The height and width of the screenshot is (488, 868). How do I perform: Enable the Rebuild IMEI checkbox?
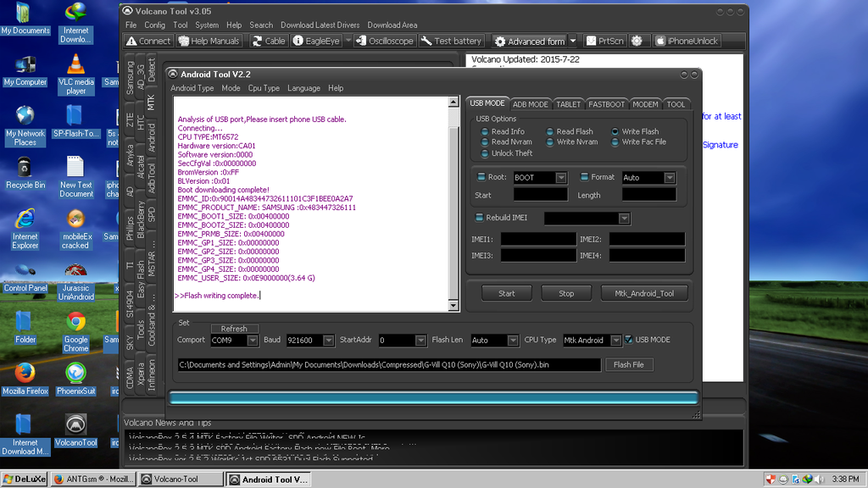tap(479, 218)
